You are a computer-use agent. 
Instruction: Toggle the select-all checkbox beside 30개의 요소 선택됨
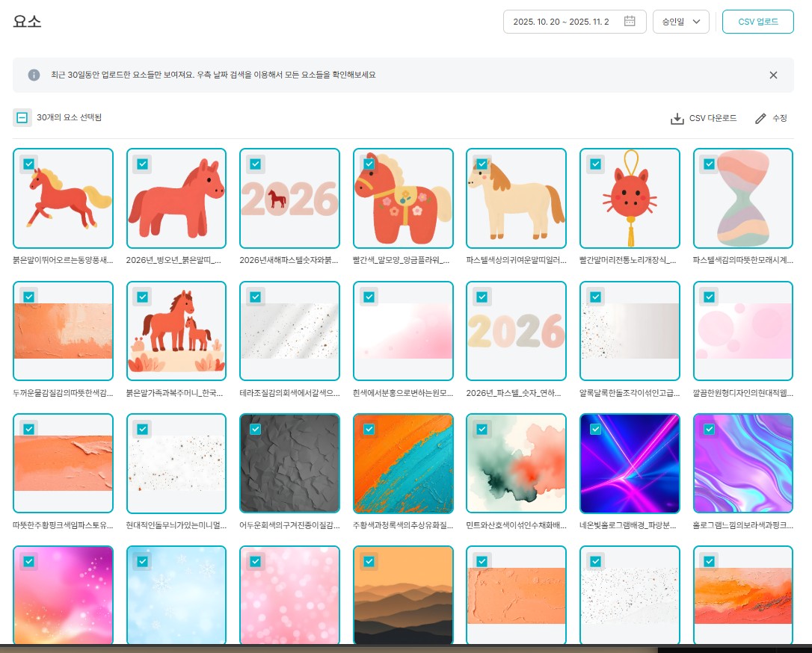22,117
